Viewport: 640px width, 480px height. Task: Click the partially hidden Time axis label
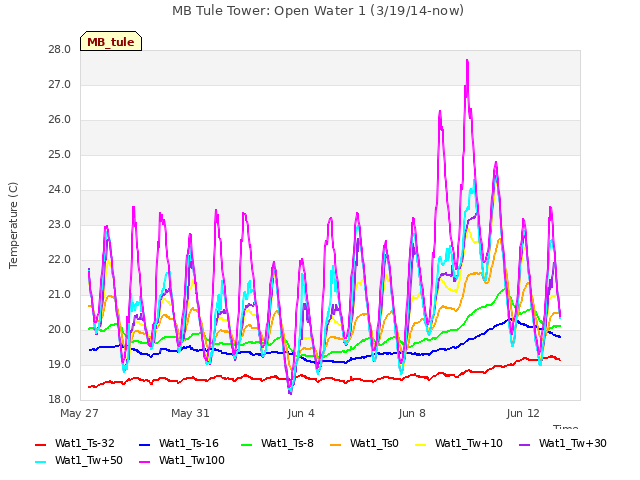point(566,427)
